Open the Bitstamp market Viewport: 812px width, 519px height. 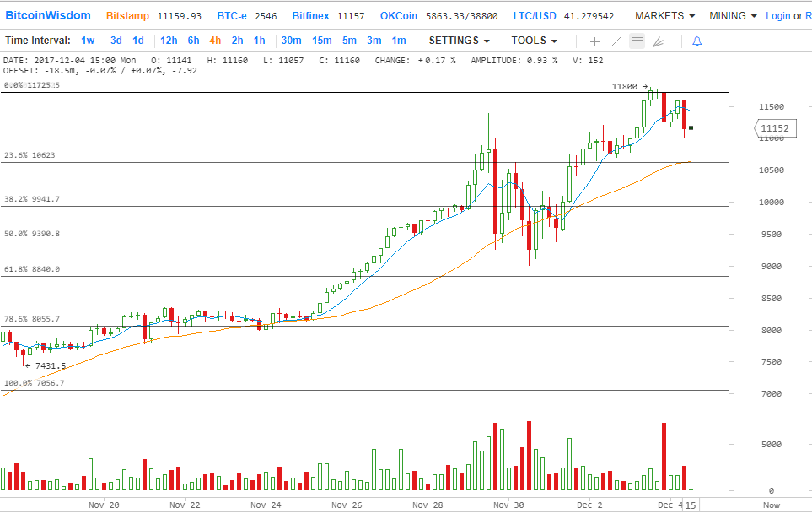tap(128, 15)
